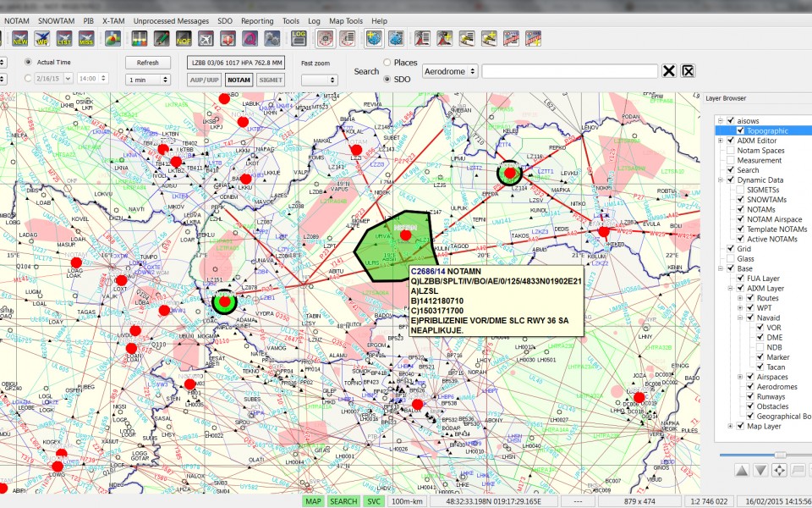The image size is (812, 508).
Task: Clear search with the plain X icon
Action: tap(669, 71)
